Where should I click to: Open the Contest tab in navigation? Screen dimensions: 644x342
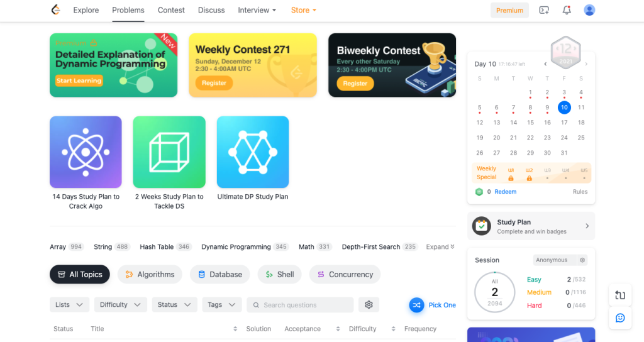pyautogui.click(x=171, y=10)
